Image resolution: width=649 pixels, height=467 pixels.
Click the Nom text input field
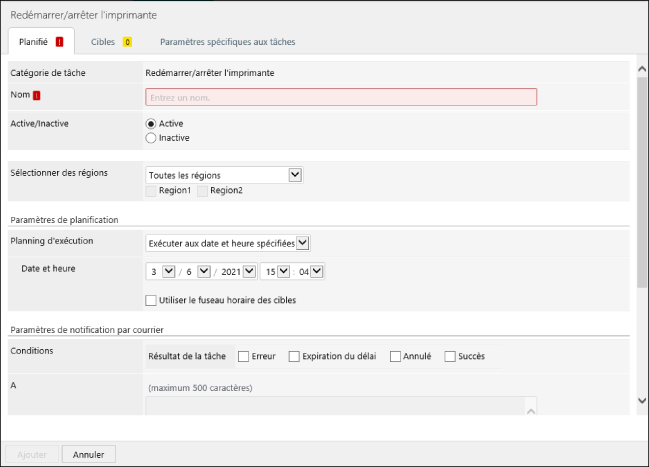pos(341,97)
